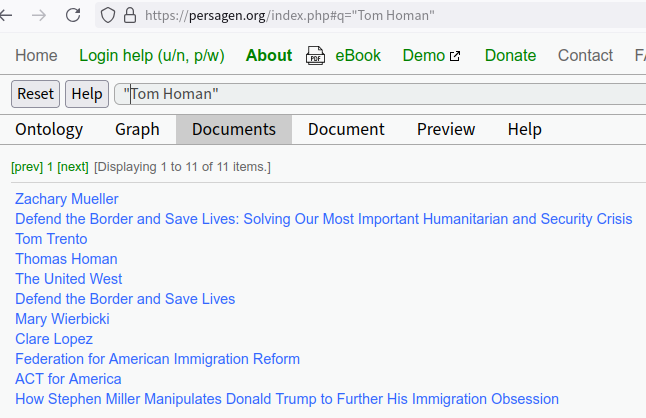Open the Thomas Homan document
Viewport: 646px width, 418px height.
(x=66, y=259)
